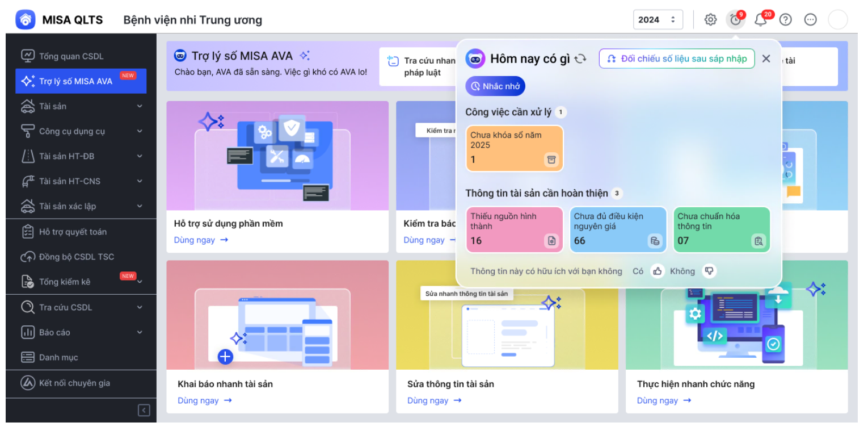The image size is (868, 435).
Task: Click Dùng ngay under Sửa thông tin tài sản
Action: [434, 400]
